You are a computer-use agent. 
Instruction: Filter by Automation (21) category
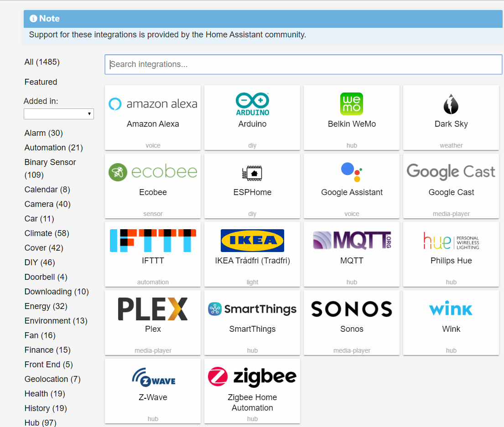(x=54, y=148)
